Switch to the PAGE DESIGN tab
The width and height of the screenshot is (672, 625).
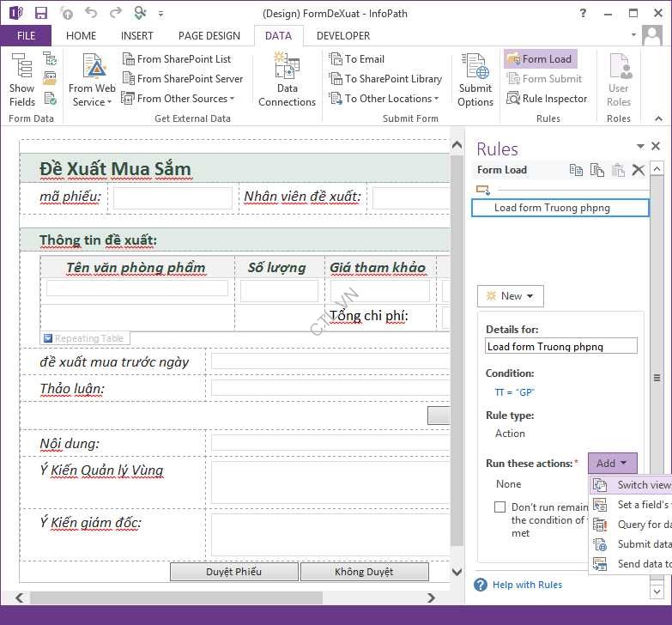(209, 36)
